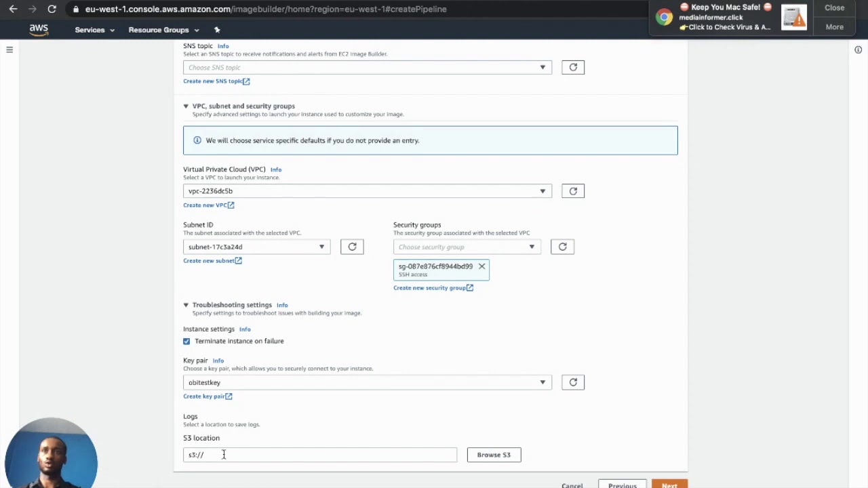Refresh the Key pair list

tap(573, 382)
